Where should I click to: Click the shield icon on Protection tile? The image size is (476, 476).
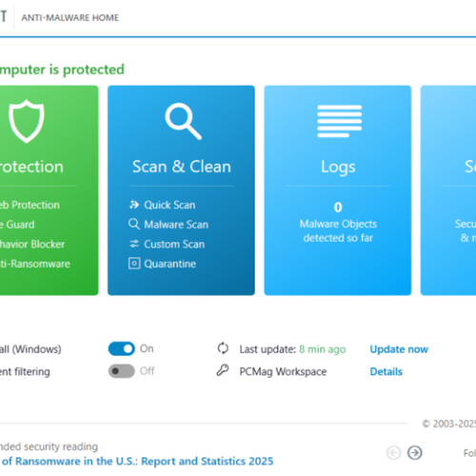27,121
